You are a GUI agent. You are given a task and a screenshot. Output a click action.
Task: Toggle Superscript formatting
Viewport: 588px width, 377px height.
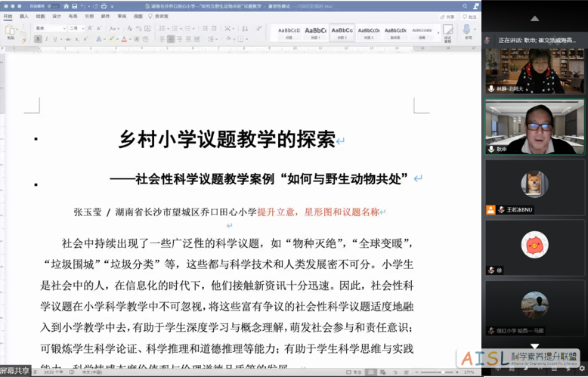[x=85, y=39]
